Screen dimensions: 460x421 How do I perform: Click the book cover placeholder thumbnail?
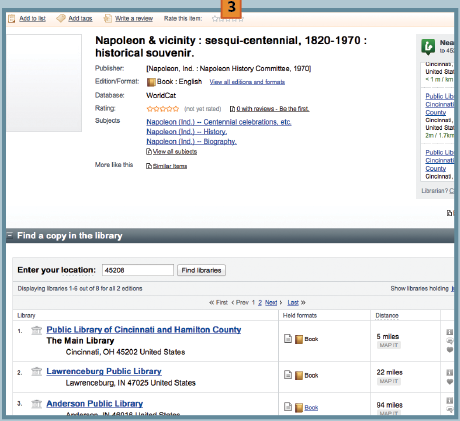click(44, 83)
